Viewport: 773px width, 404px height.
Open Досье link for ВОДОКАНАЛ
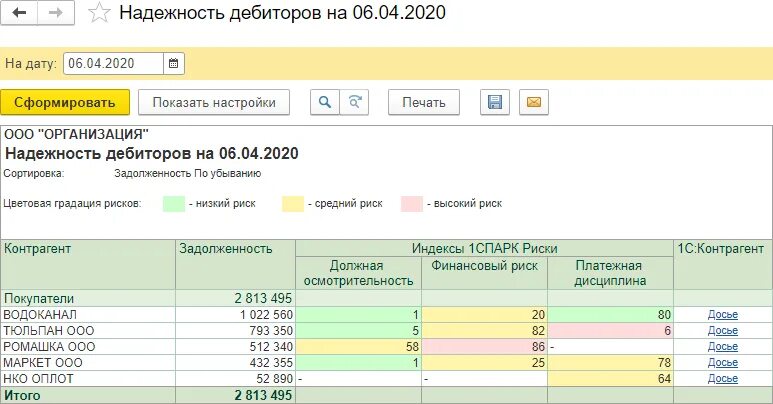click(722, 314)
